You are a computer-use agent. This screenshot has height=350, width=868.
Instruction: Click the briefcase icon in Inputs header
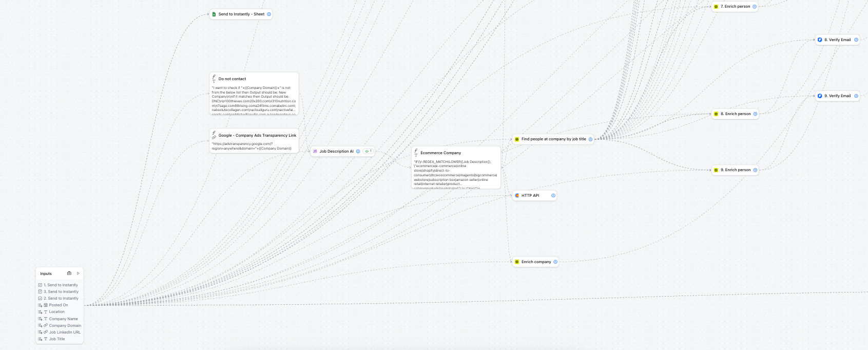69,273
